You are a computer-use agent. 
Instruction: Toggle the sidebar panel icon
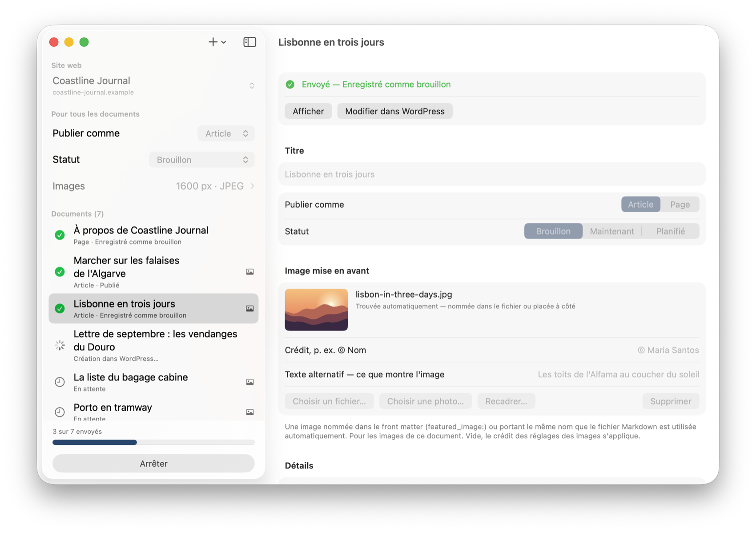click(249, 42)
